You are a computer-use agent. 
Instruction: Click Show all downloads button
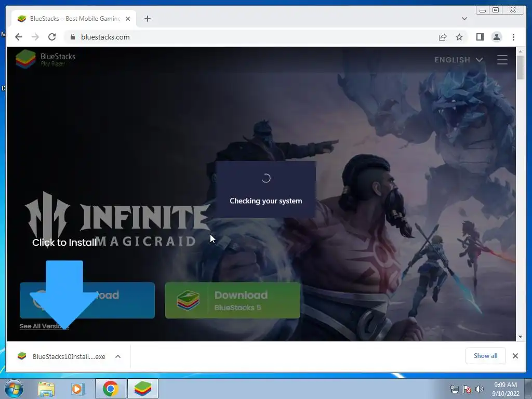pos(486,355)
